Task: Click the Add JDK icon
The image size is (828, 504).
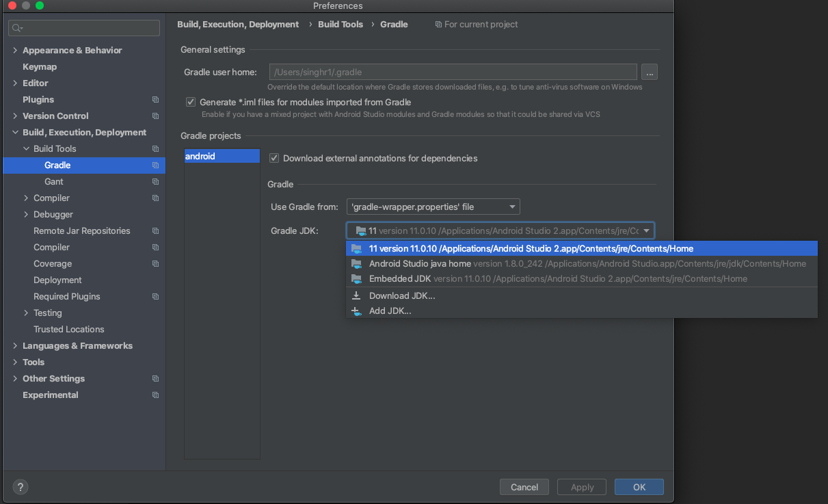Action: click(356, 311)
